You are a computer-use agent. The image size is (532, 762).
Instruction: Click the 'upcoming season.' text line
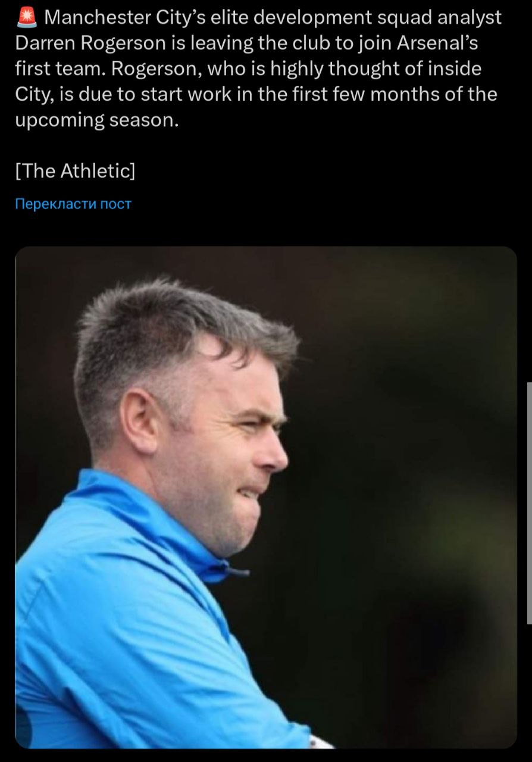(x=96, y=120)
